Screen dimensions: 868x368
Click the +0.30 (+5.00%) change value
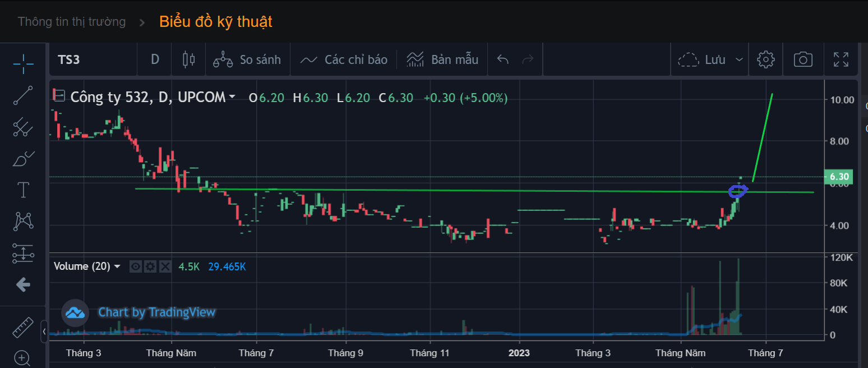[x=465, y=98]
